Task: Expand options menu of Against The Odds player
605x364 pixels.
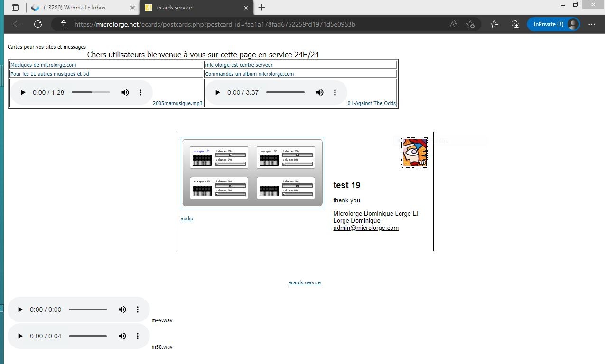Action: [x=335, y=92]
